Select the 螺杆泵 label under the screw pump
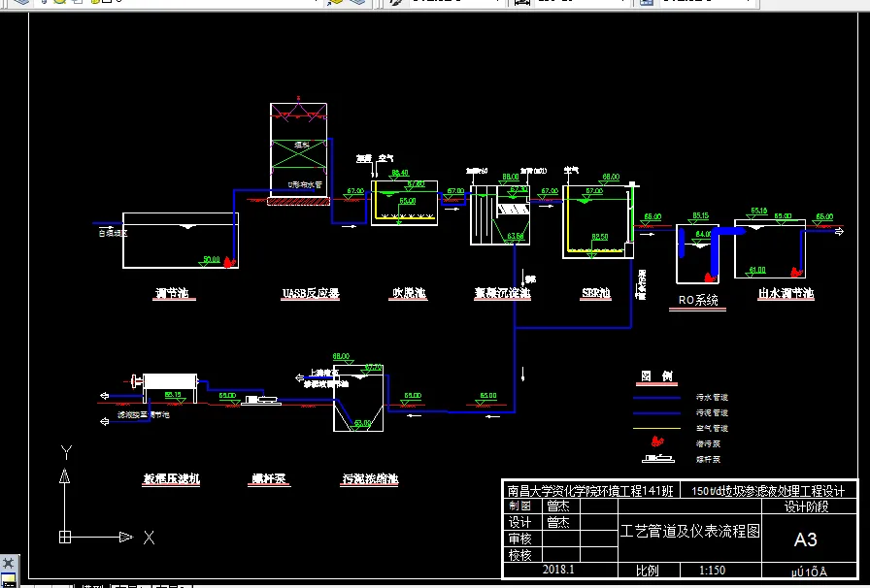 (x=269, y=478)
